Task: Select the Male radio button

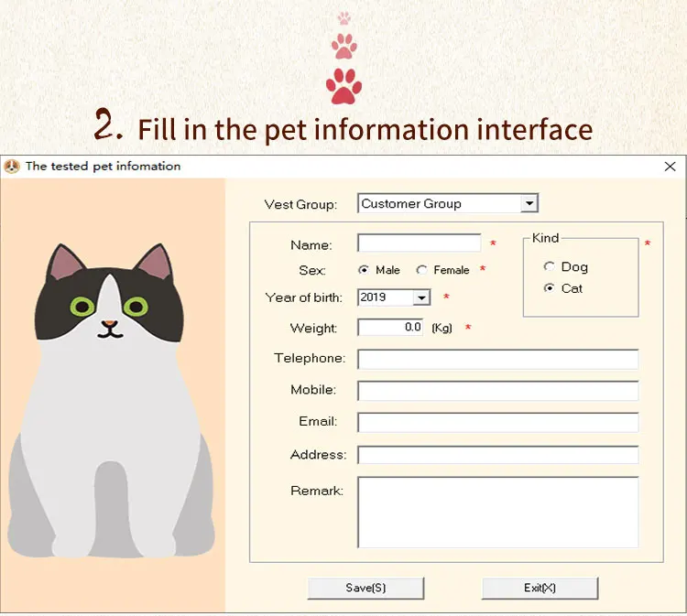Action: 364,270
